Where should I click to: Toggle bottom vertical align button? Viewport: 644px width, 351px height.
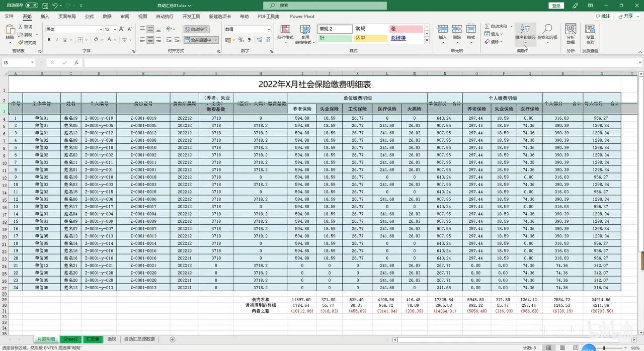click(158, 29)
